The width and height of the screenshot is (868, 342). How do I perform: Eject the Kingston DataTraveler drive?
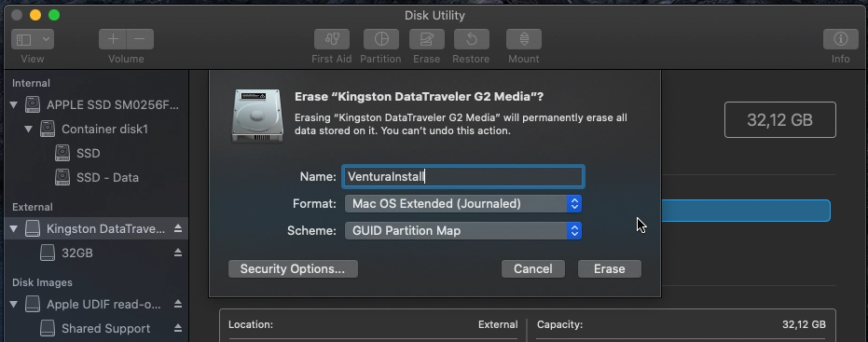click(178, 228)
